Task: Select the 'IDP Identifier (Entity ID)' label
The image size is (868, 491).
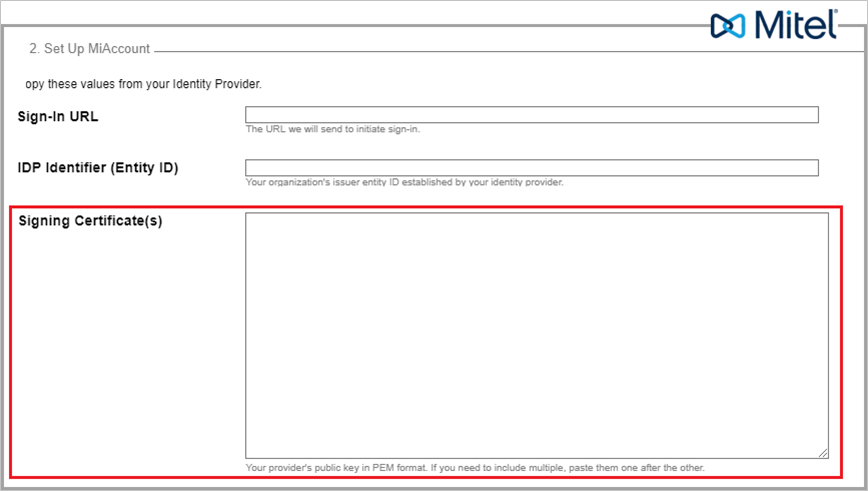Action: [x=97, y=168]
